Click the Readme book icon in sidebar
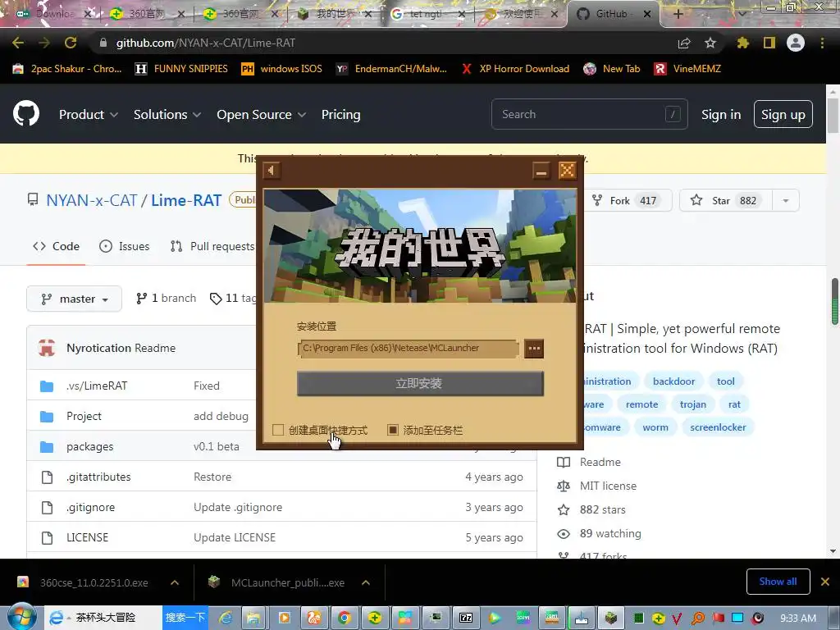The image size is (840, 630). point(564,462)
